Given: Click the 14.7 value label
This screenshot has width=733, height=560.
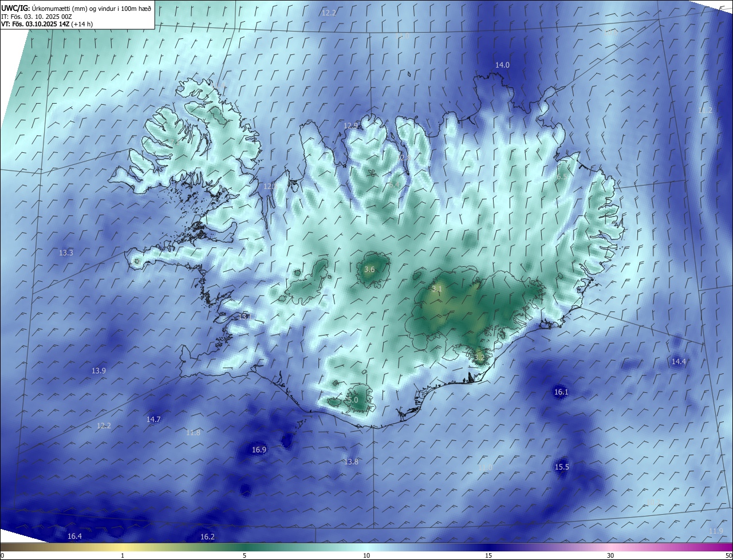Looking at the screenshot, I should [153, 419].
